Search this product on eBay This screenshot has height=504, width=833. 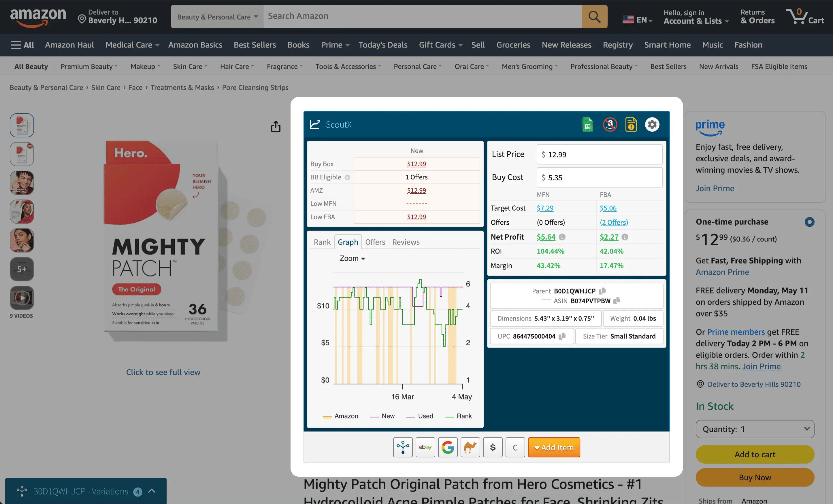tap(425, 447)
